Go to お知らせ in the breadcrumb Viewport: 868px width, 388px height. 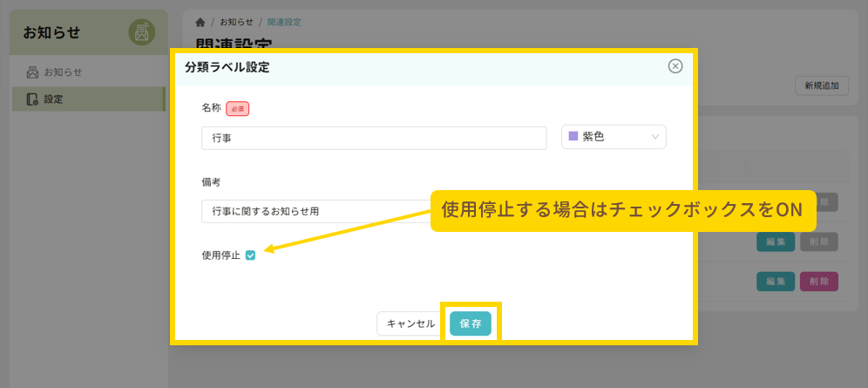[x=236, y=22]
